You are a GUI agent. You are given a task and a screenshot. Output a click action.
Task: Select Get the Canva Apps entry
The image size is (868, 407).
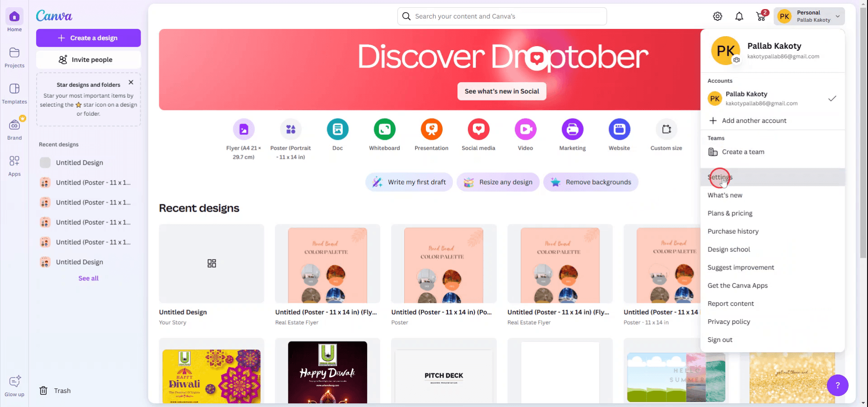click(x=772, y=286)
